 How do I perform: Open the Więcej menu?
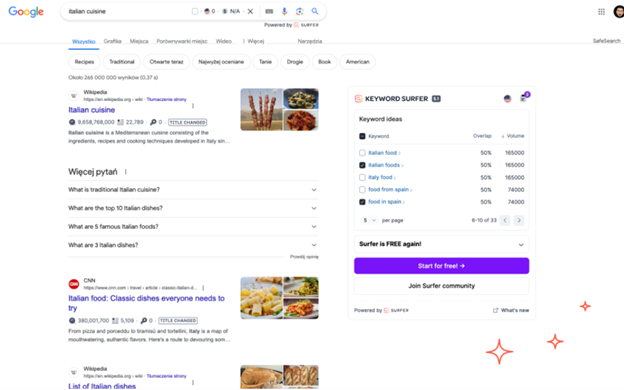click(254, 41)
